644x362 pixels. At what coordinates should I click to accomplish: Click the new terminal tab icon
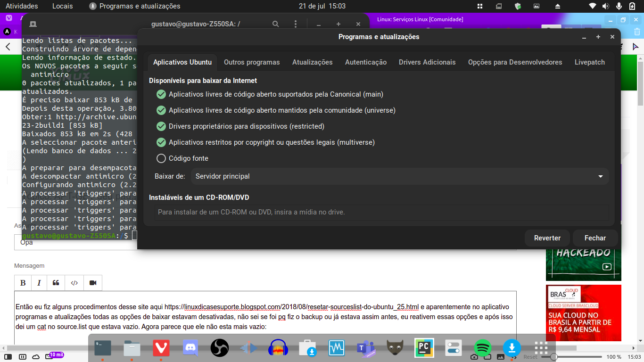(x=33, y=24)
